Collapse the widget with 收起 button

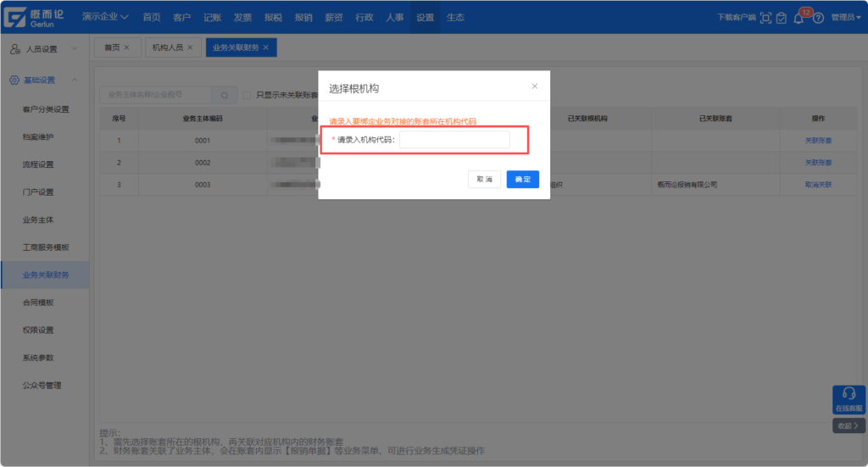coord(849,425)
